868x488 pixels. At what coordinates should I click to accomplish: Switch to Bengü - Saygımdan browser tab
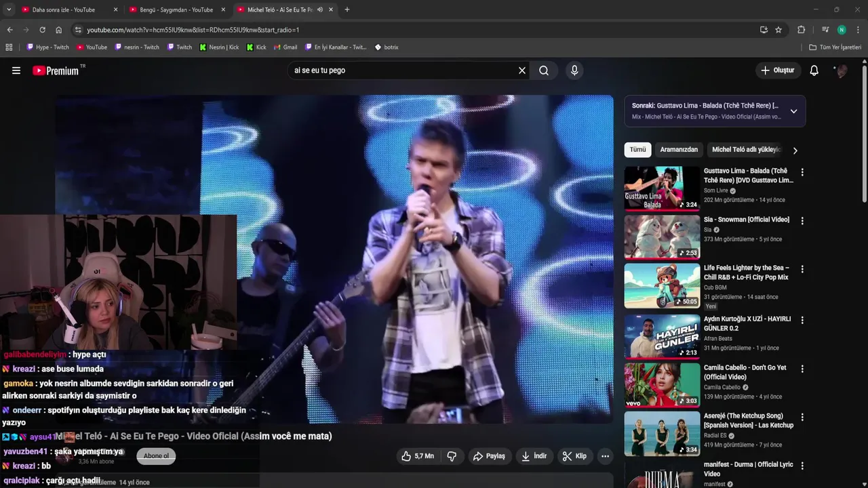[176, 9]
